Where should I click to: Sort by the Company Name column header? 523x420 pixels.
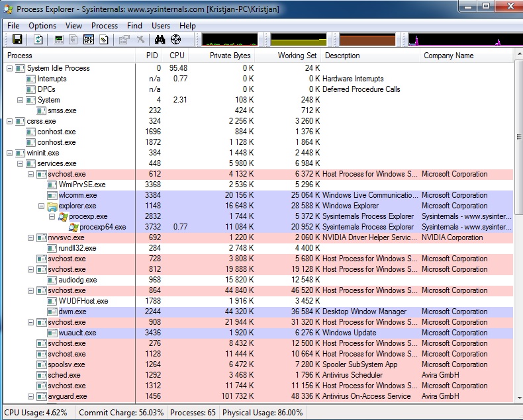467,56
